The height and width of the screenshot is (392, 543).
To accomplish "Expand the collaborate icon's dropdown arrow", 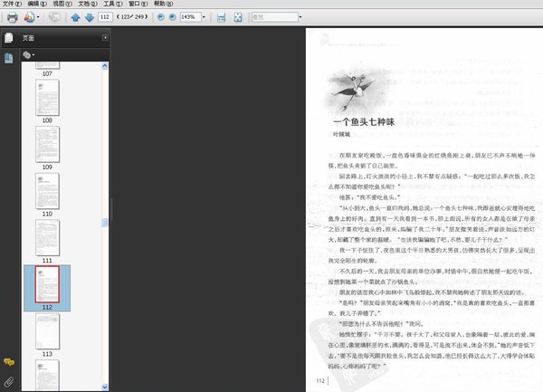I will 38,17.
